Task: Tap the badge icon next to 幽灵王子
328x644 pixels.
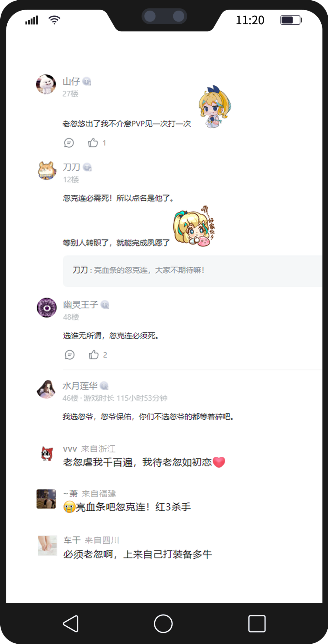Action: pyautogui.click(x=105, y=305)
